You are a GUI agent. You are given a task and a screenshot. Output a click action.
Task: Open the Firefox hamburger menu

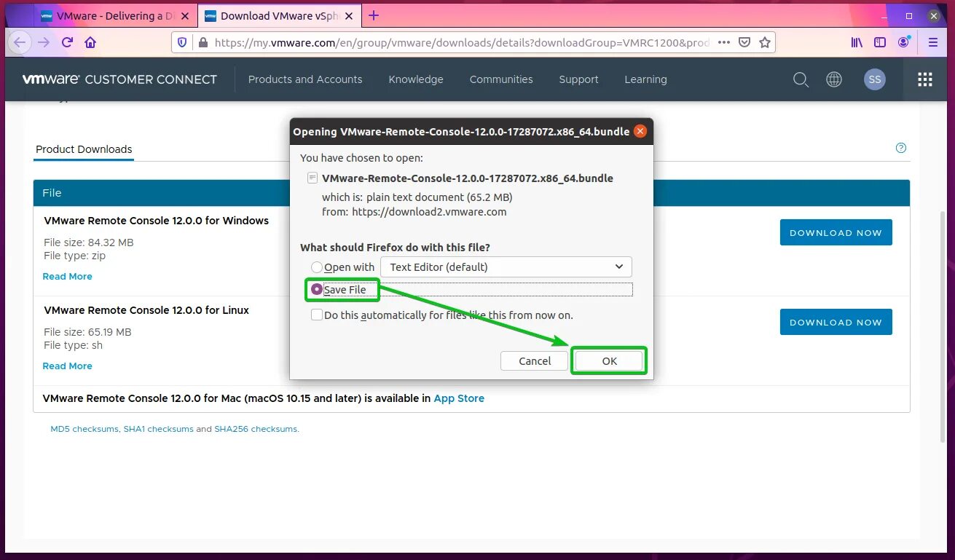click(x=933, y=42)
